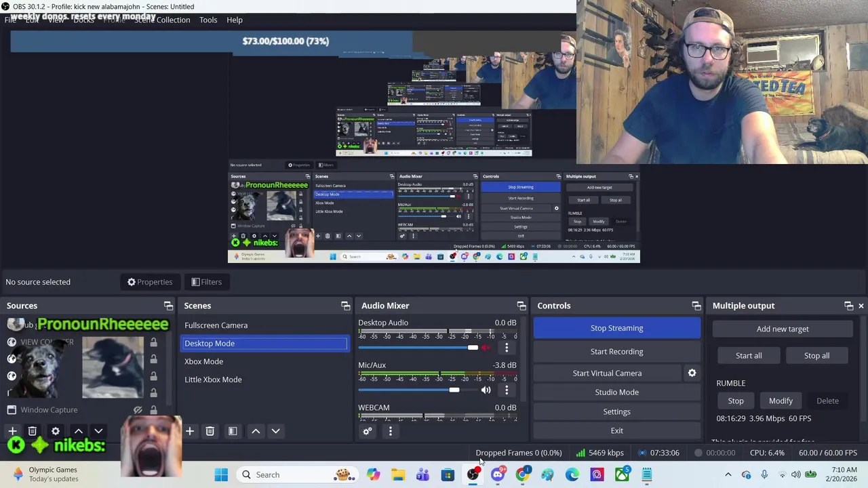Open Microsoft Edge from the taskbar

coord(572,474)
